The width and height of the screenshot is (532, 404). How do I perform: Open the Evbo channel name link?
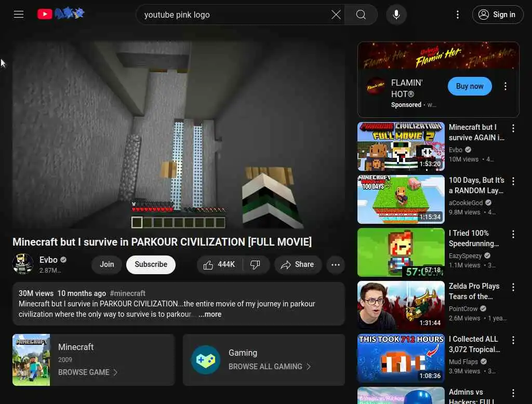tap(48, 260)
